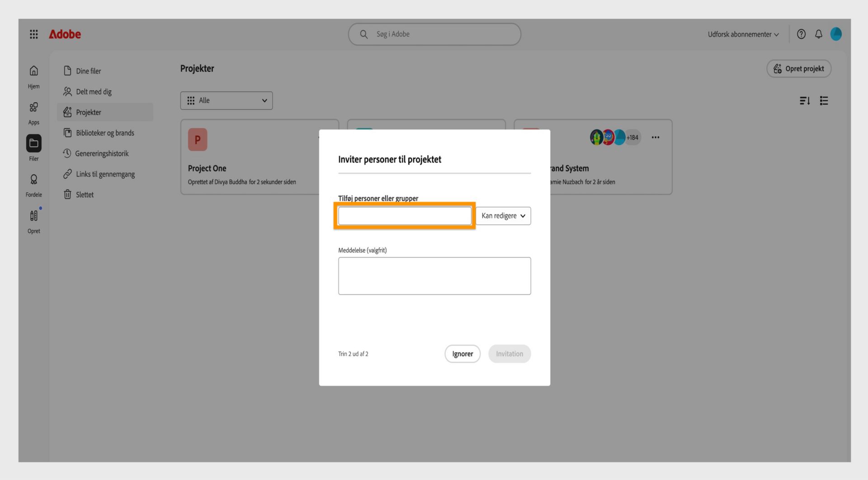Click the Project One P thumbnail

pyautogui.click(x=198, y=140)
